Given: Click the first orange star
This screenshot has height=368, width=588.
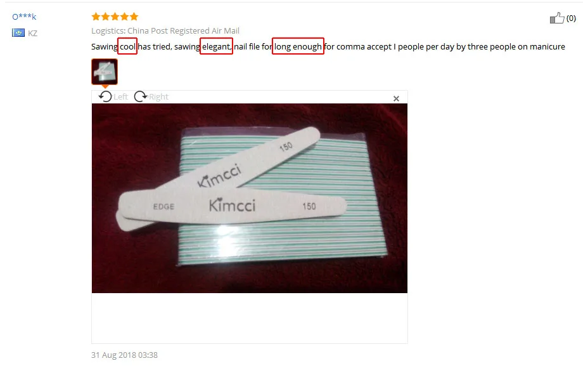Looking at the screenshot, I should 96,16.
